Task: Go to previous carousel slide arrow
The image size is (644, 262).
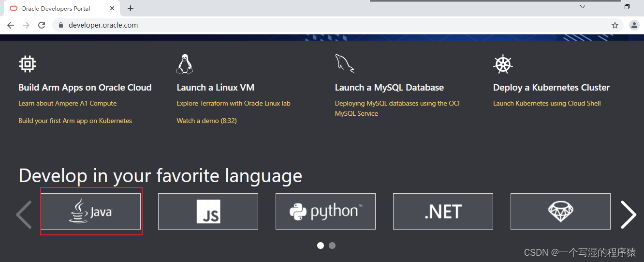Action: (24, 215)
